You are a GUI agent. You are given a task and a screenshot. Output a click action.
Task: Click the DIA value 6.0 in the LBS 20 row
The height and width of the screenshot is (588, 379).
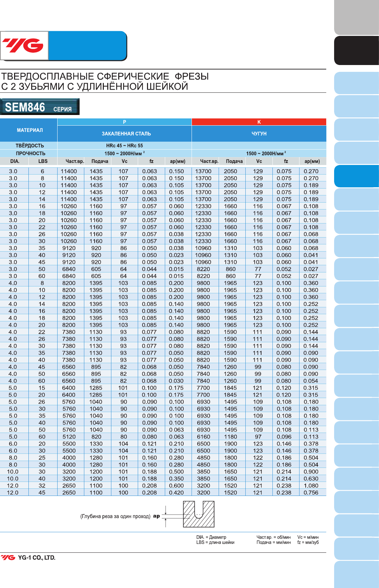coord(13,444)
